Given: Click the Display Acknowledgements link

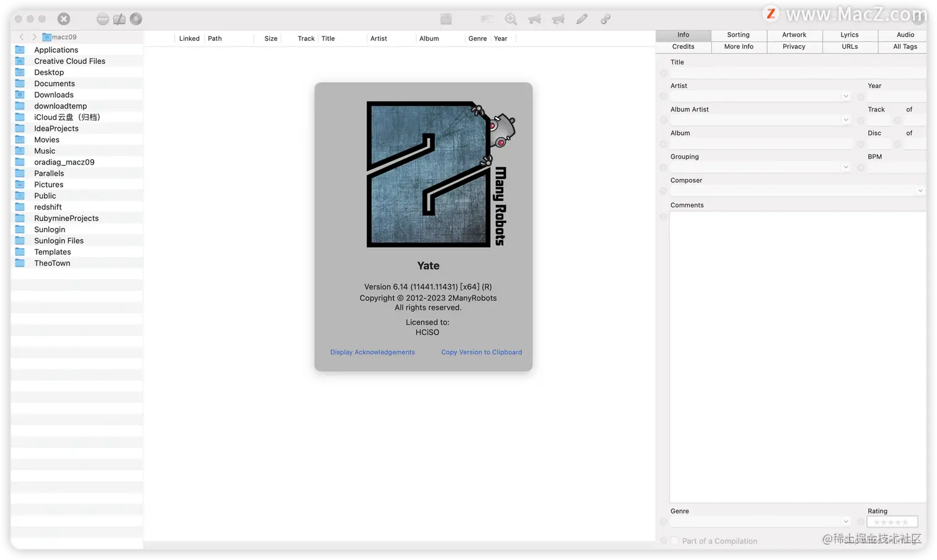Looking at the screenshot, I should (372, 352).
